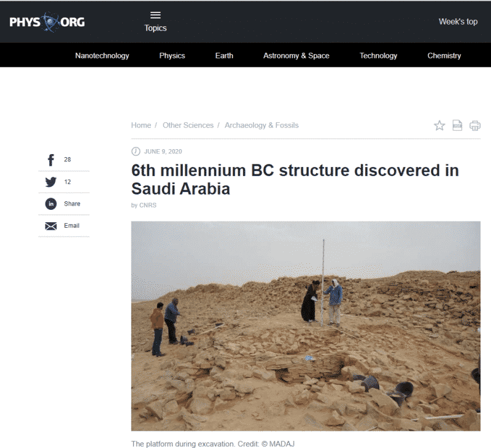Click the LinkedIn Share label
Image resolution: width=491 pixels, height=448 pixels.
pyautogui.click(x=72, y=204)
